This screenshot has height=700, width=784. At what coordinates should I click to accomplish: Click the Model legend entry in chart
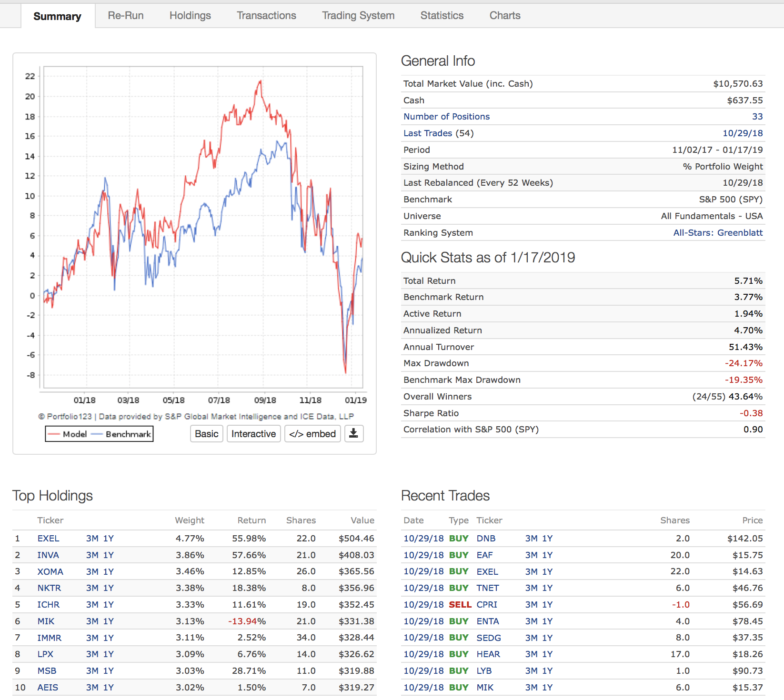68,434
